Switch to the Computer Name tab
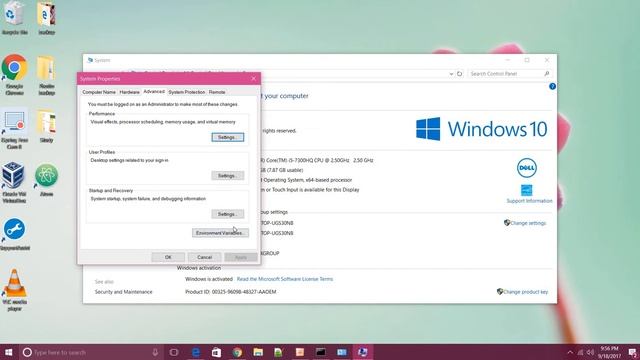The width and height of the screenshot is (640, 360). pos(99,92)
